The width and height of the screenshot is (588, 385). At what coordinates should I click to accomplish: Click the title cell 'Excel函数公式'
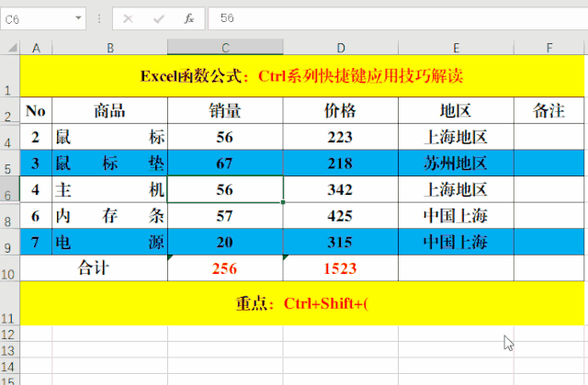[302, 76]
